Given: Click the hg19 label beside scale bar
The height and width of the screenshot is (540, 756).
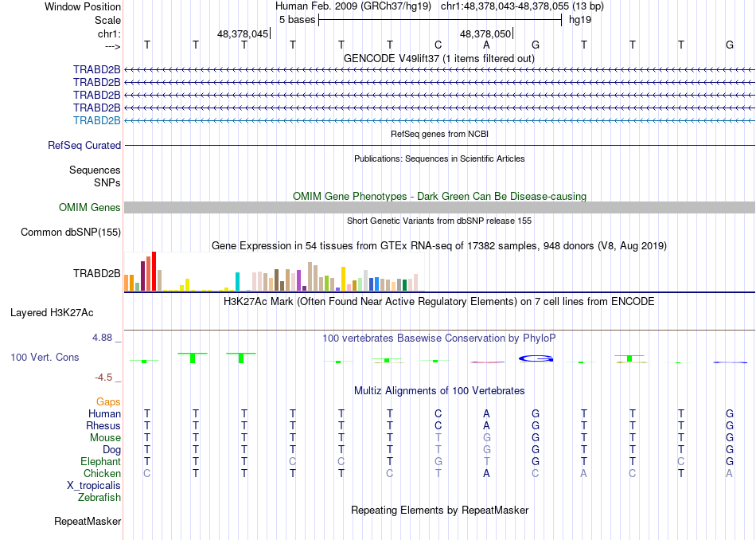Looking at the screenshot, I should (x=580, y=20).
